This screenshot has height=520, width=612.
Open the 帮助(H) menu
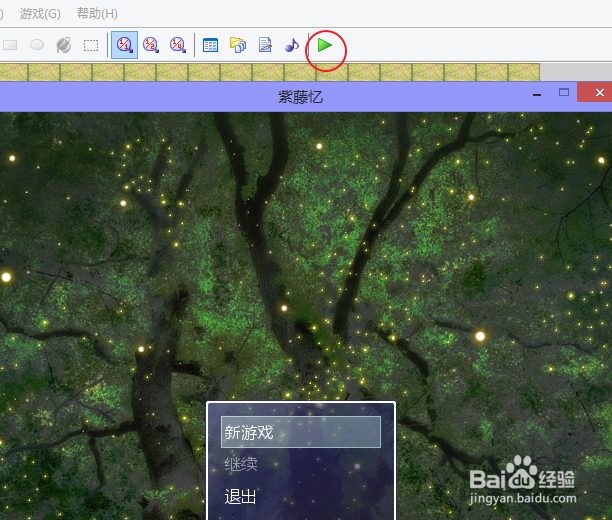[x=97, y=14]
